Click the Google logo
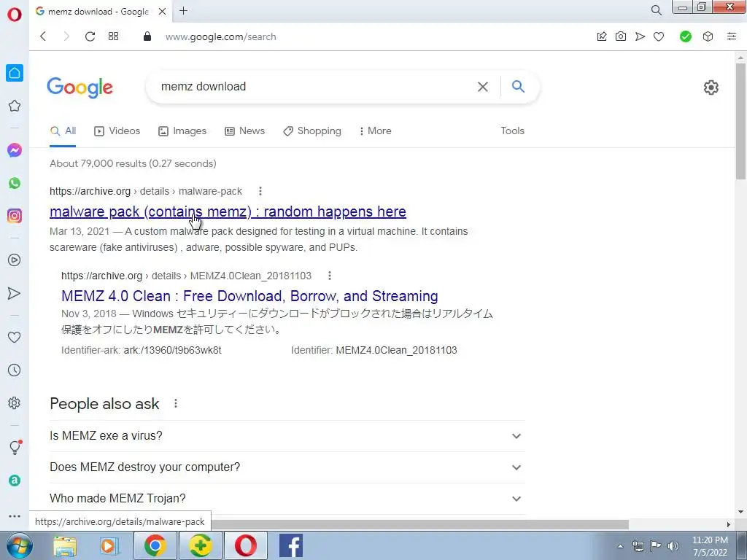 80,87
